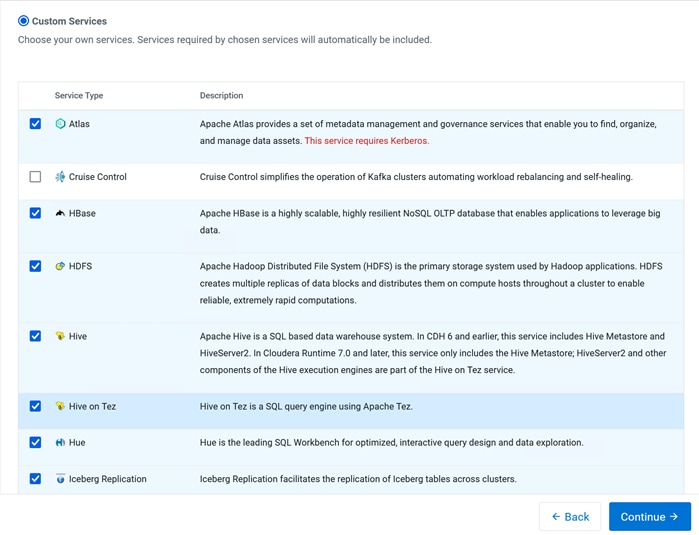Click the Custom Services heading label
Image resolution: width=699 pixels, height=535 pixels.
point(69,21)
